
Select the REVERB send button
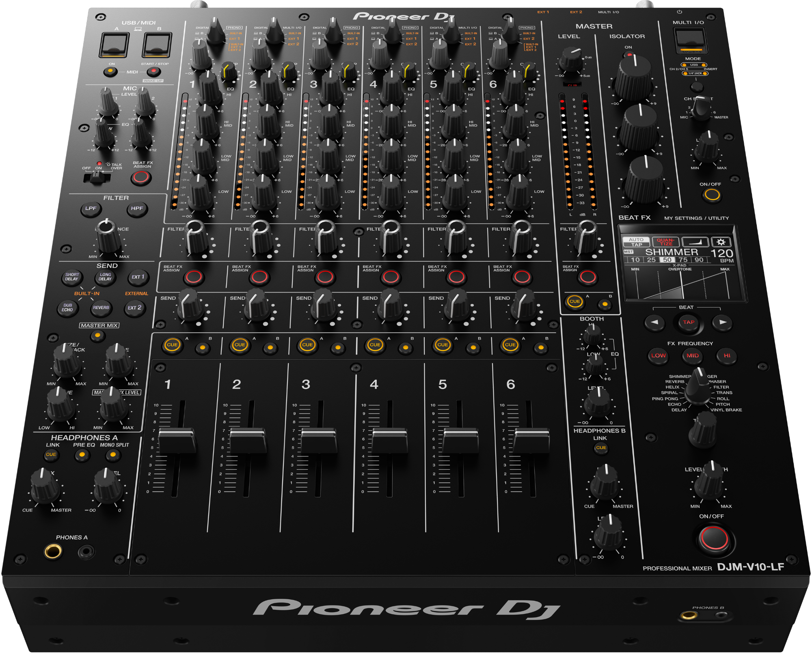pos(101,308)
